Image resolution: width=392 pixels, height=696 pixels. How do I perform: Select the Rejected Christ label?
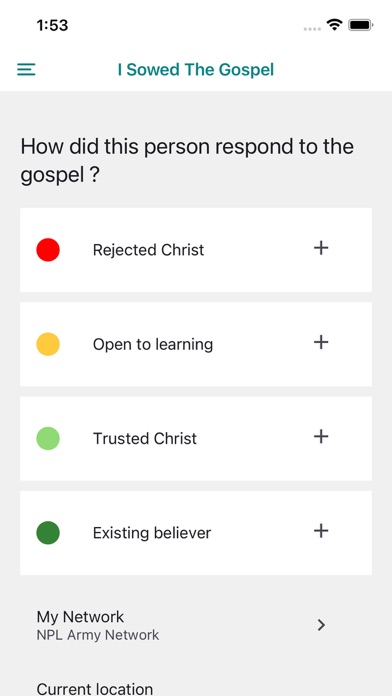pos(148,250)
